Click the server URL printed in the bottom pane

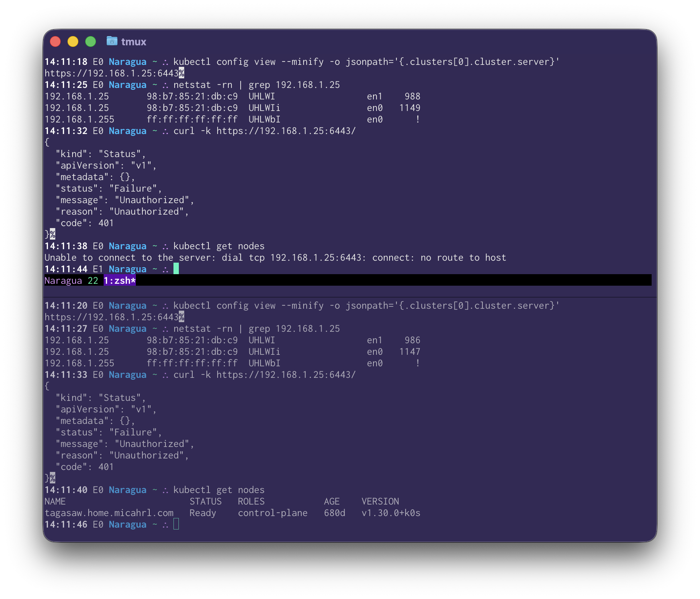111,317
